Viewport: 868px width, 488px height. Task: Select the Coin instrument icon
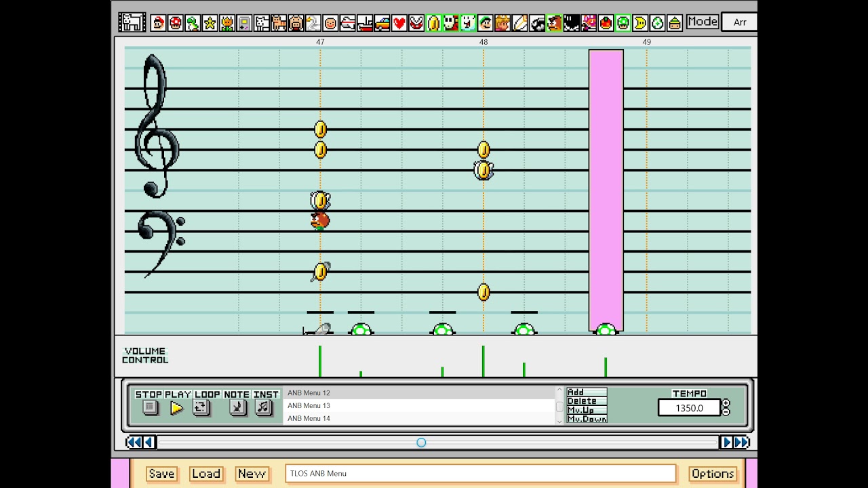(x=433, y=22)
